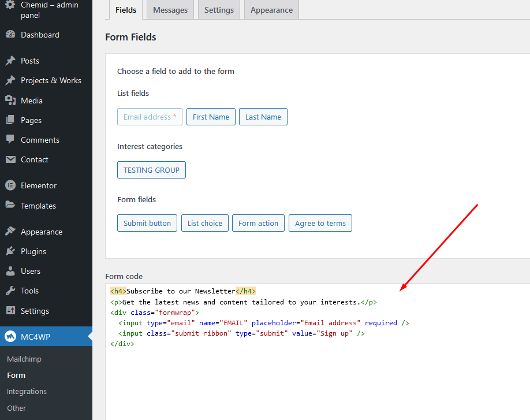
Task: Open the Contact menu item
Action: point(35,159)
